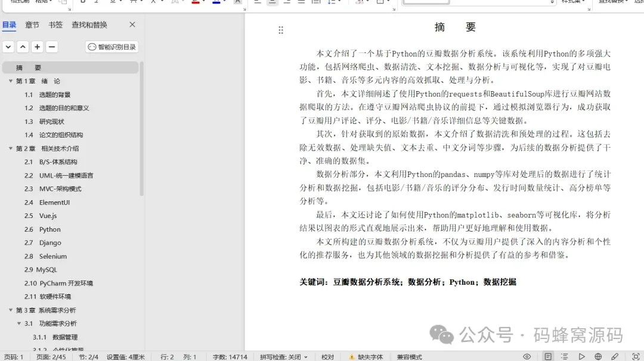Collapse outline levels with up-chevron button
This screenshot has width=644, height=361.
23,47
